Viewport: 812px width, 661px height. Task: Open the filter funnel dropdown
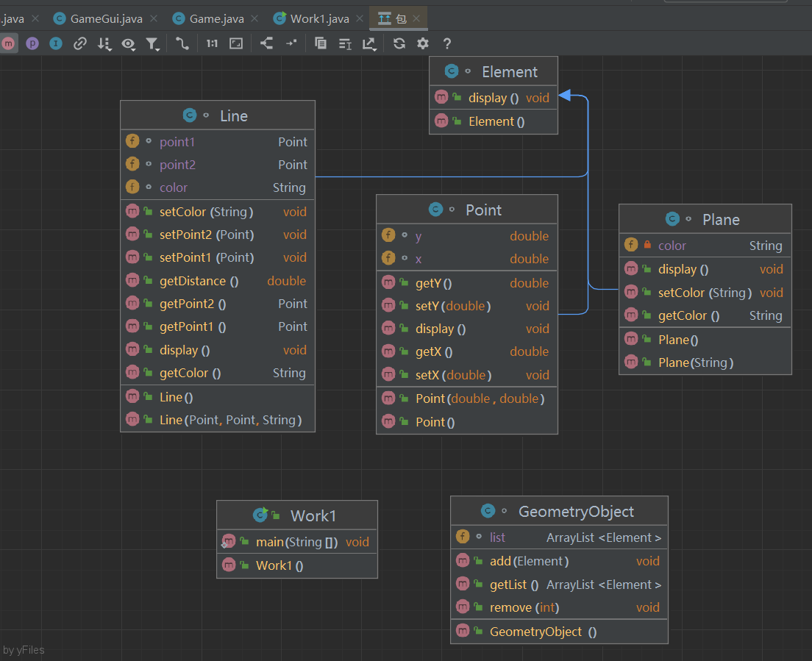[x=152, y=44]
